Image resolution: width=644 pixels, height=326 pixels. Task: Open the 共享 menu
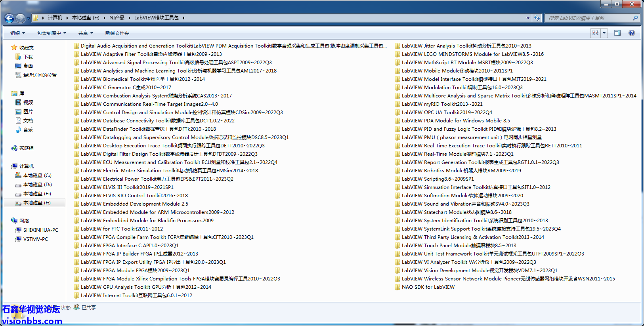click(86, 33)
